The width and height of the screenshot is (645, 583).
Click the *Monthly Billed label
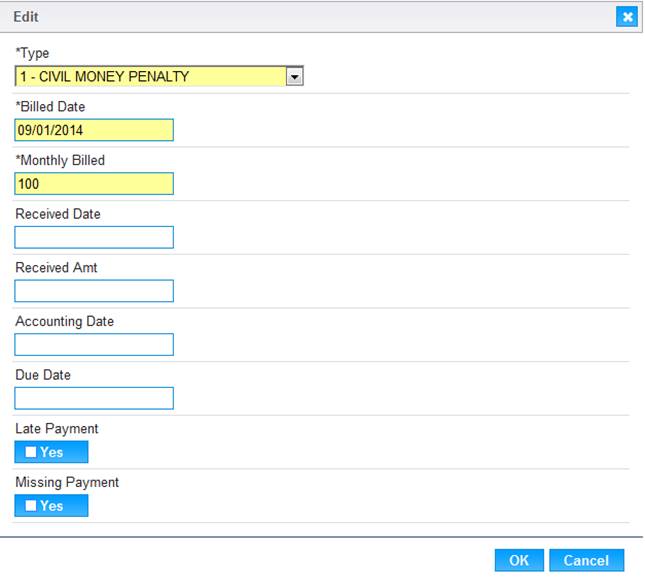tap(60, 160)
